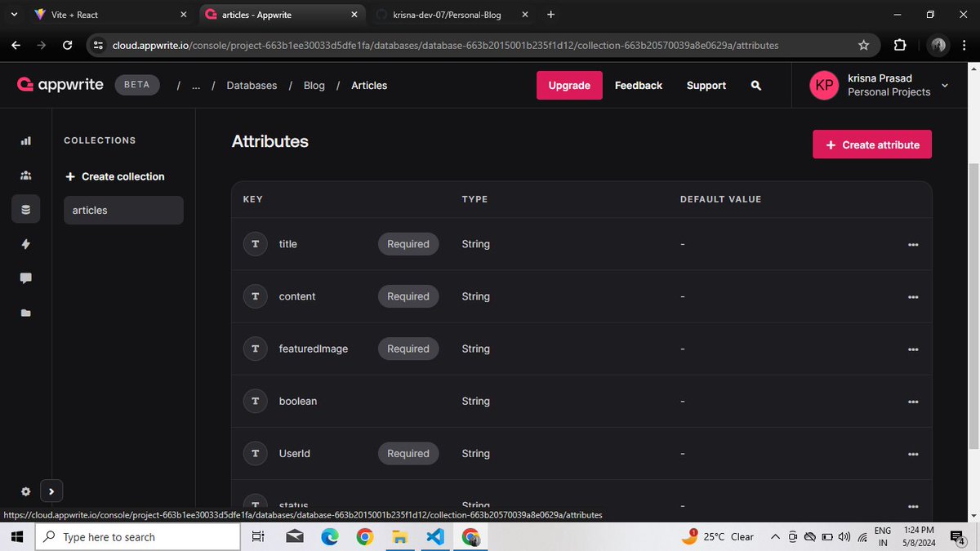Open Microsoft Edge from taskbar
980x551 pixels.
329,536
